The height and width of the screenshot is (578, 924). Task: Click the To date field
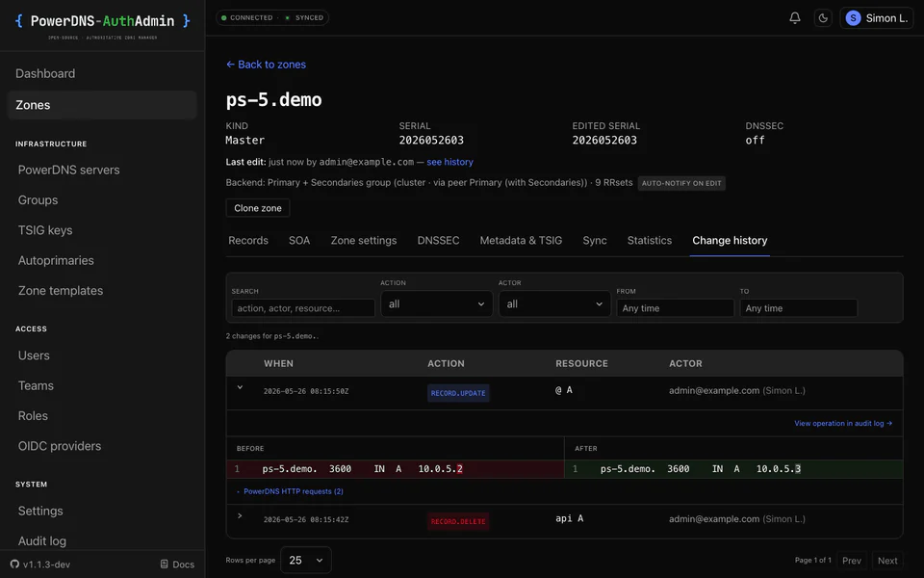pyautogui.click(x=799, y=308)
